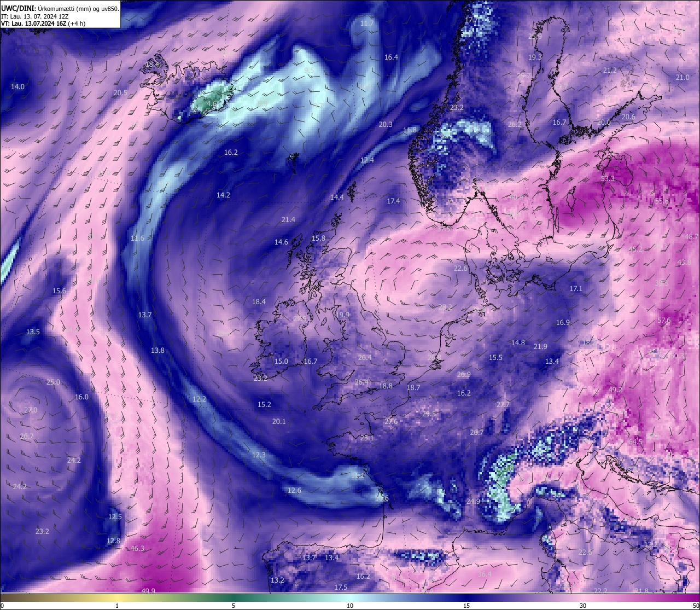This screenshot has height=610, width=700.
Task: Click the 20.3 value on the map
Action: (386, 124)
